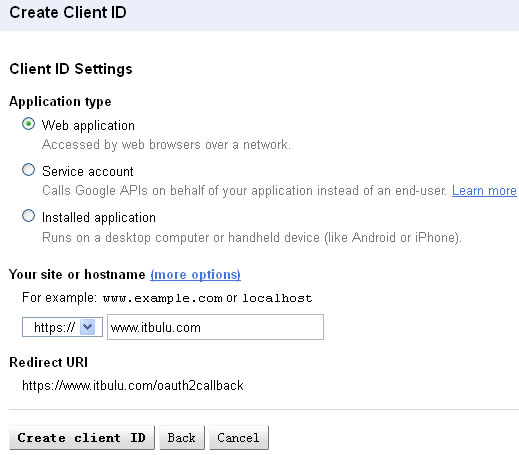Pick the Installed application radio button
Screen dimensions: 519x455
28,216
